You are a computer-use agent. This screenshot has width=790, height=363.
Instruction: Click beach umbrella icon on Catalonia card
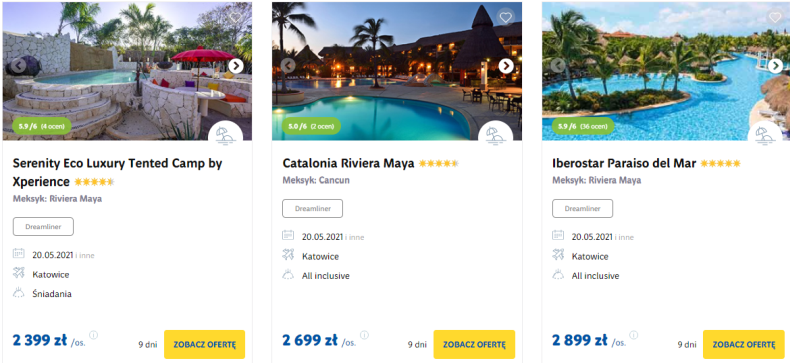495,135
